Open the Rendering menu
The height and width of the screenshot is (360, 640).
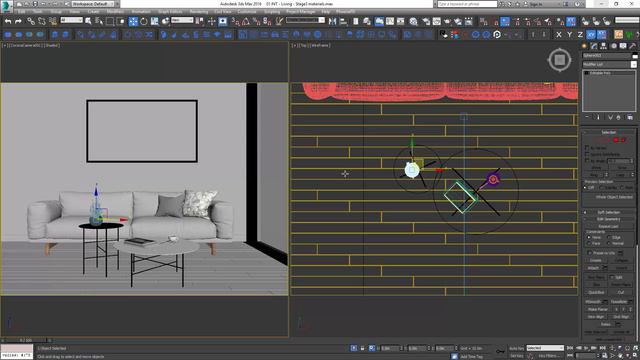(199, 12)
